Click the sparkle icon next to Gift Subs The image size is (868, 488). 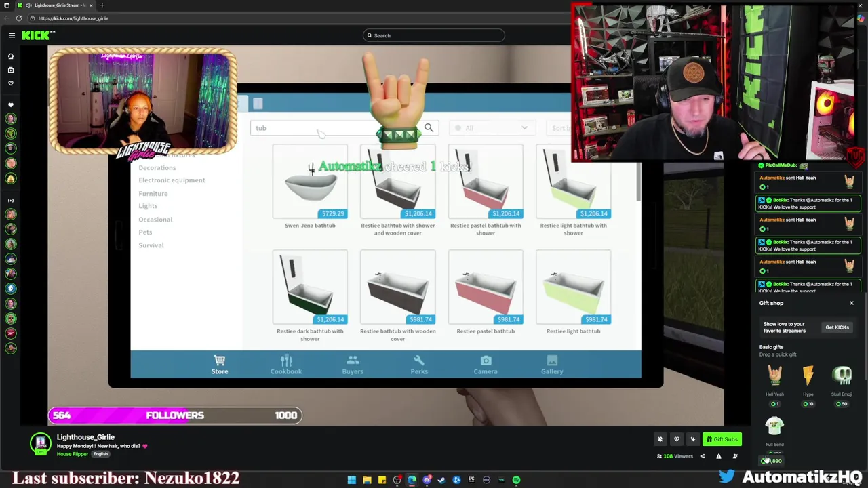tap(692, 439)
